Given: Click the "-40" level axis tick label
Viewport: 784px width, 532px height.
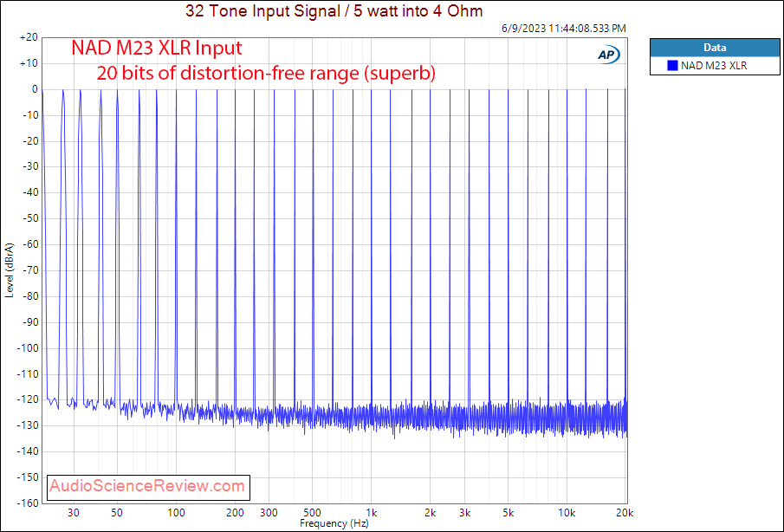Looking at the screenshot, I should pyautogui.click(x=30, y=193).
